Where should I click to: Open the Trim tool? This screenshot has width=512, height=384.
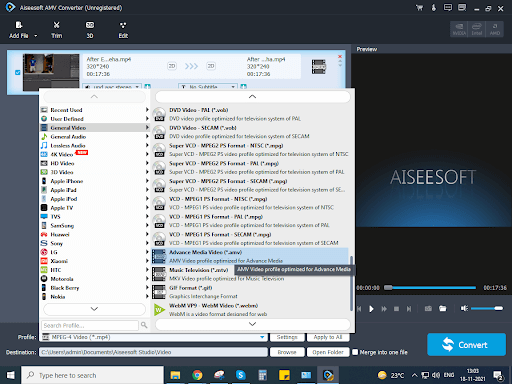(x=57, y=30)
